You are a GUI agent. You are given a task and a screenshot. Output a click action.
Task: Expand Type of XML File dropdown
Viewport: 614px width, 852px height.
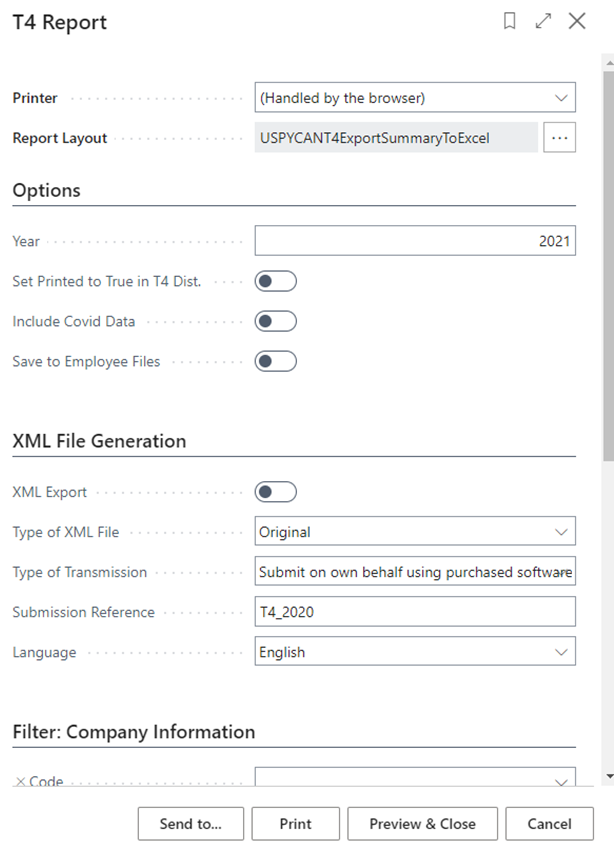[x=415, y=532]
